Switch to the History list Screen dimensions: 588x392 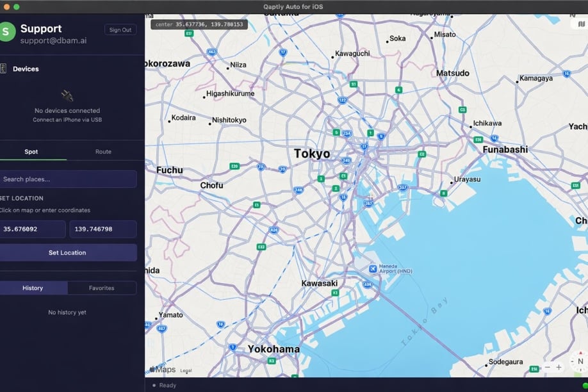pyautogui.click(x=33, y=288)
